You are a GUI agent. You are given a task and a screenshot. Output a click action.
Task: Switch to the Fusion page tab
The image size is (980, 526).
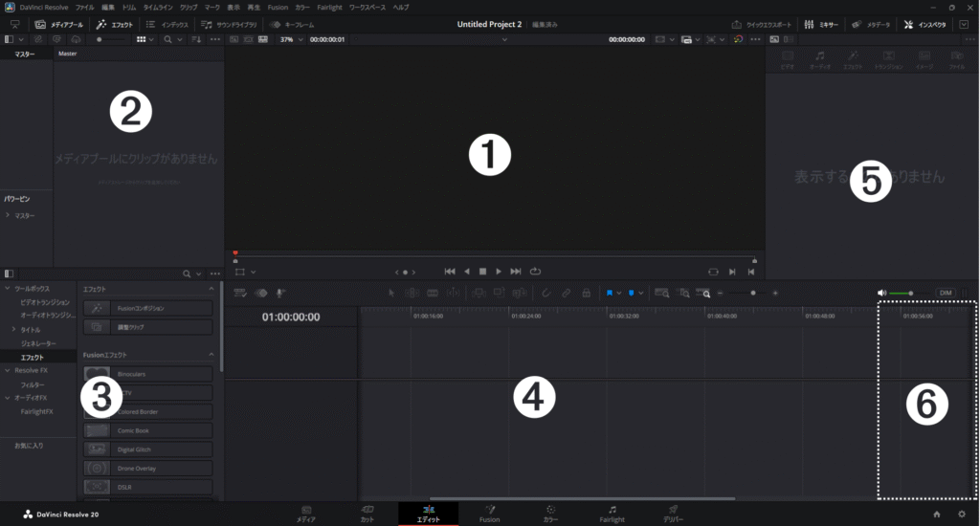click(489, 514)
